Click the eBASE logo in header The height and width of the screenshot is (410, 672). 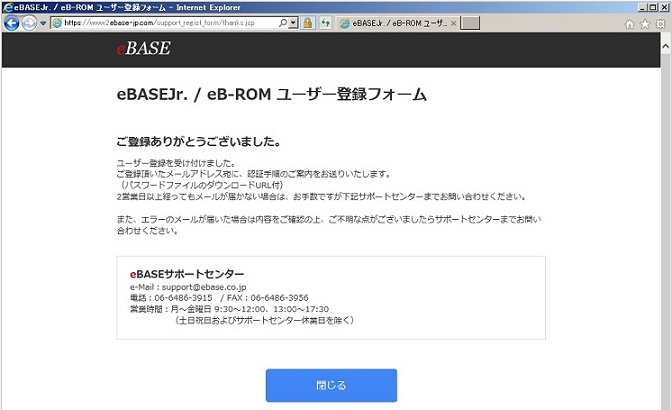click(144, 48)
